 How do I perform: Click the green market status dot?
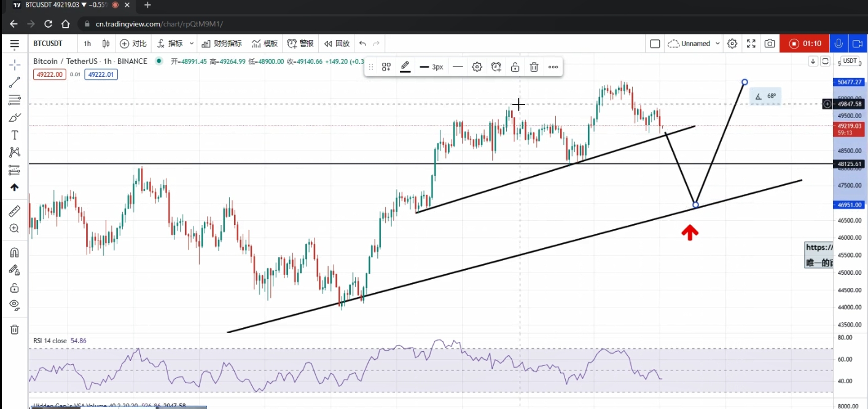(159, 61)
